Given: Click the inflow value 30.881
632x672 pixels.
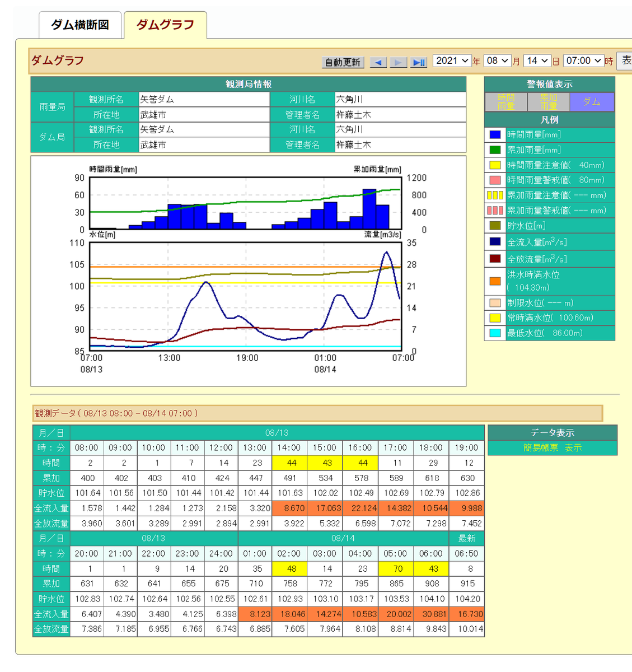Looking at the screenshot, I should [x=432, y=614].
